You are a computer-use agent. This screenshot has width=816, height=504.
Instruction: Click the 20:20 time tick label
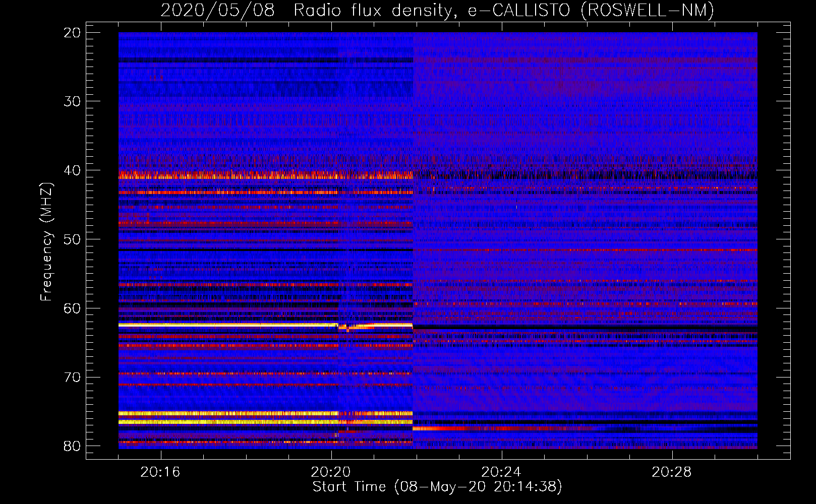tap(331, 472)
